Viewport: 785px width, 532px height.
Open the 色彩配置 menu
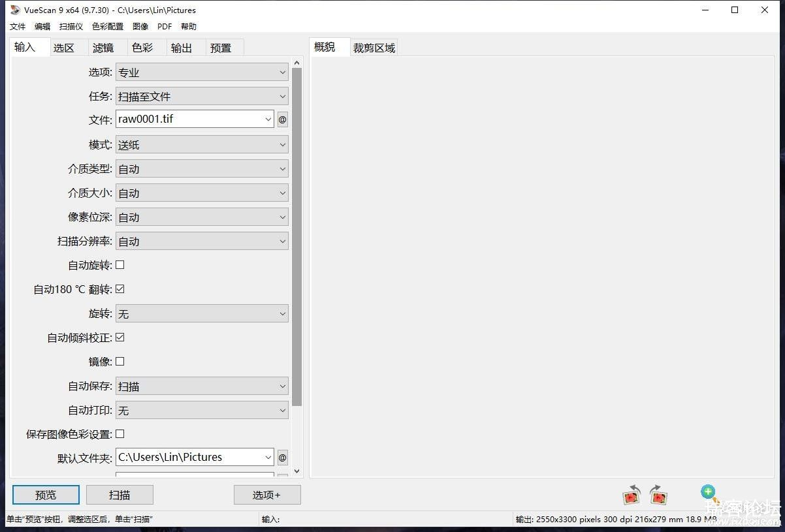tap(108, 27)
